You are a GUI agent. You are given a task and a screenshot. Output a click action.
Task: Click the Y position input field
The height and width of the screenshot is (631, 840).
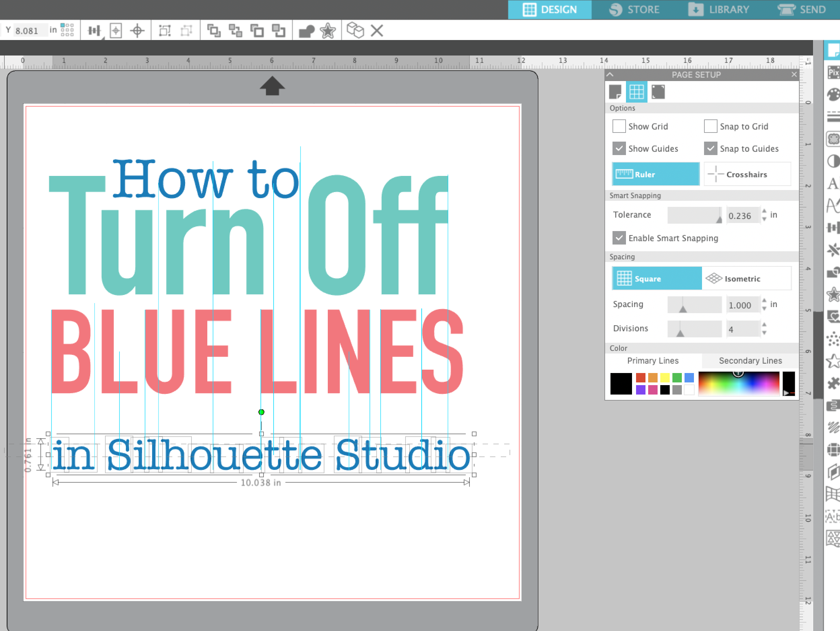point(31,30)
